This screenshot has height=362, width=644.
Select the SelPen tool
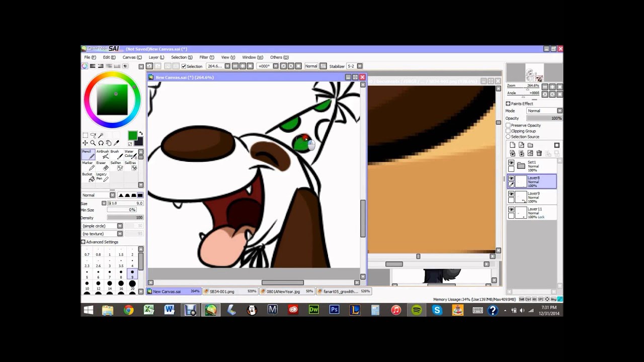(x=118, y=165)
